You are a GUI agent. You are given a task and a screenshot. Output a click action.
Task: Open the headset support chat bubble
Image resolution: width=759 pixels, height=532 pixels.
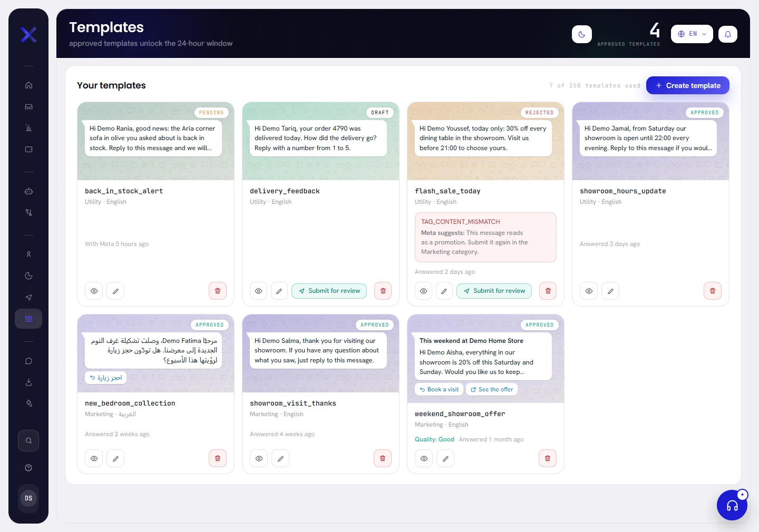[x=732, y=505]
